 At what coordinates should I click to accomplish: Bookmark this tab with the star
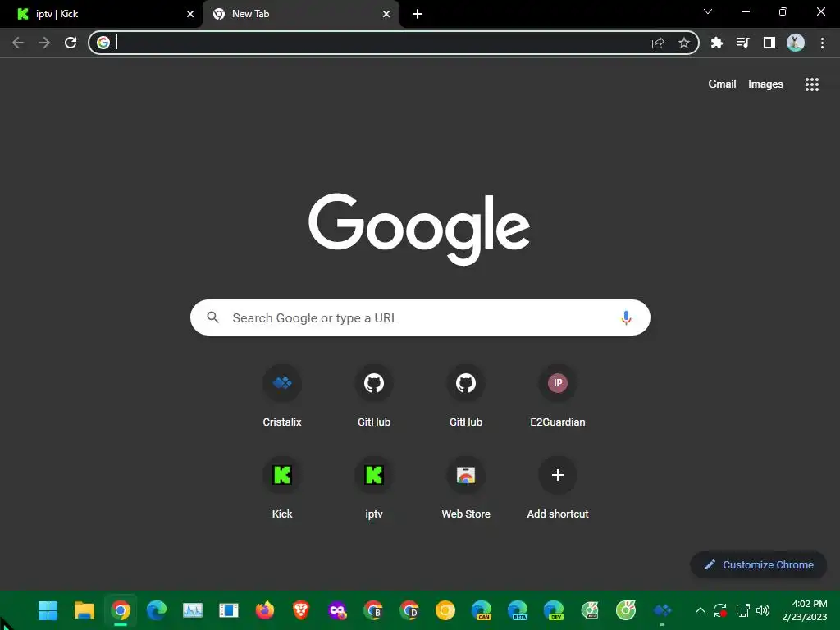[684, 43]
